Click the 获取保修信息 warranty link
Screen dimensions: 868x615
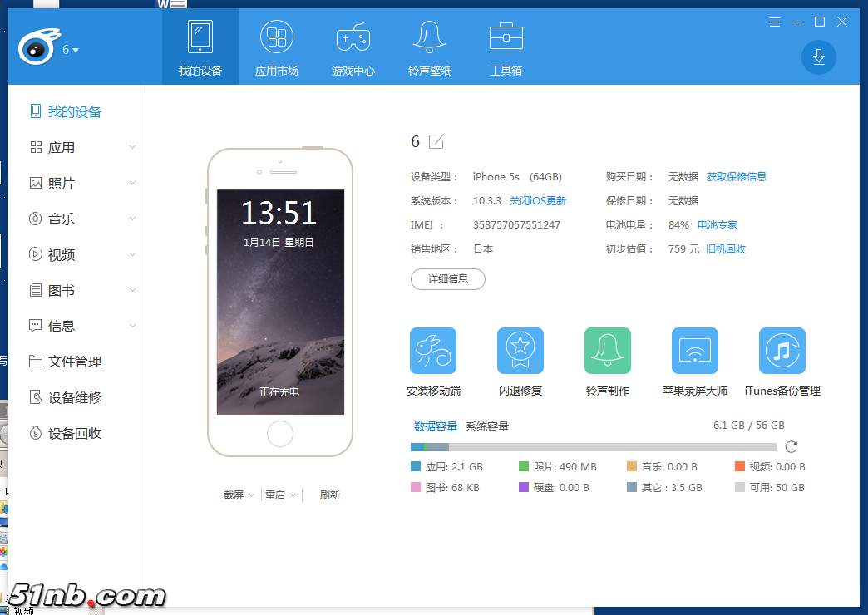[x=736, y=176]
